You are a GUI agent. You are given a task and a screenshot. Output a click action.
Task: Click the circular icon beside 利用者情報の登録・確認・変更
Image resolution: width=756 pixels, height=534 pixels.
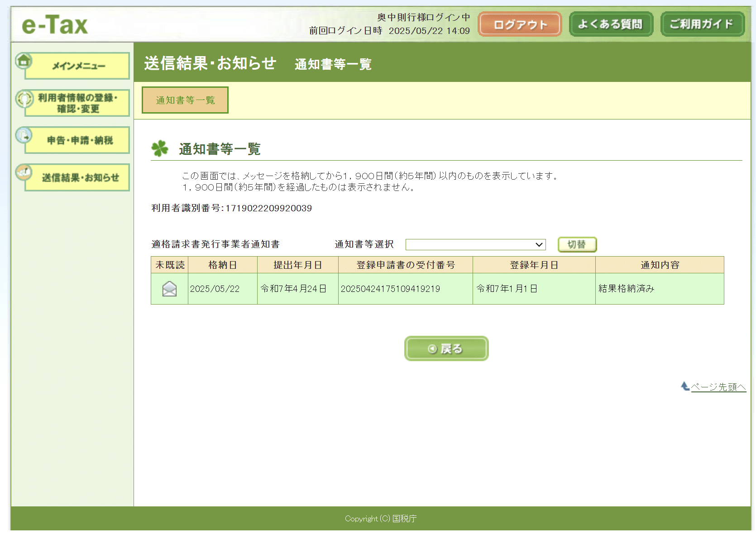coord(24,99)
